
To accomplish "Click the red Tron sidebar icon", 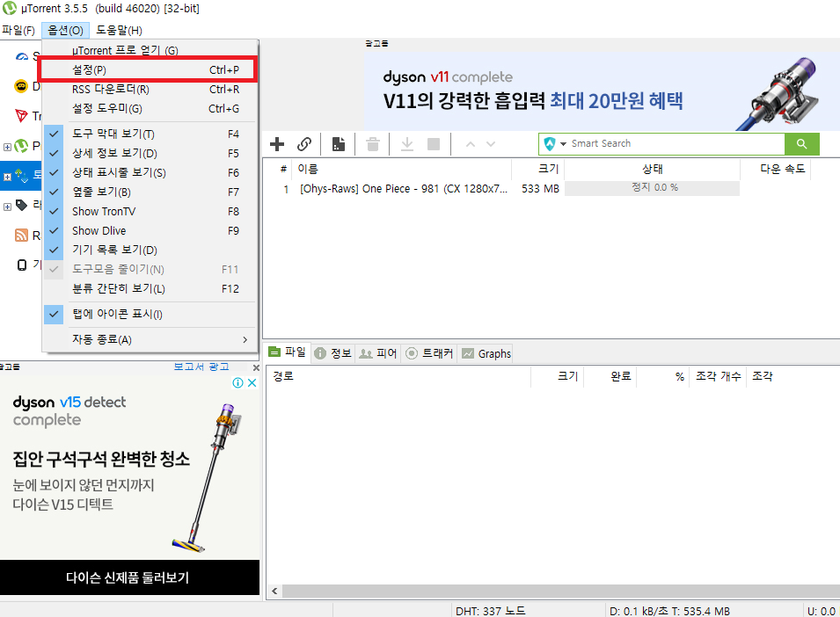I will click(21, 115).
